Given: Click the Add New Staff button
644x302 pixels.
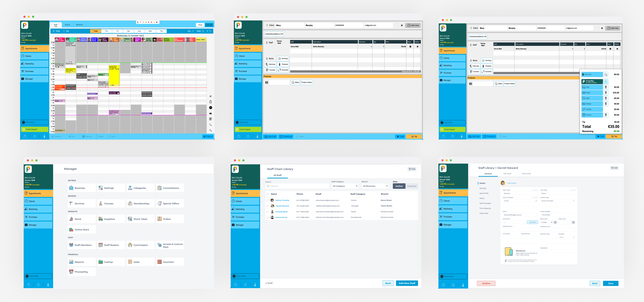Looking at the screenshot, I should (407, 283).
